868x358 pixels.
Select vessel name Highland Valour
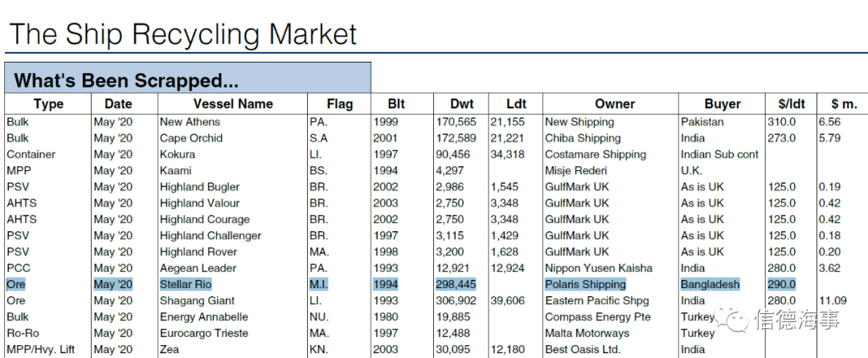click(x=199, y=203)
